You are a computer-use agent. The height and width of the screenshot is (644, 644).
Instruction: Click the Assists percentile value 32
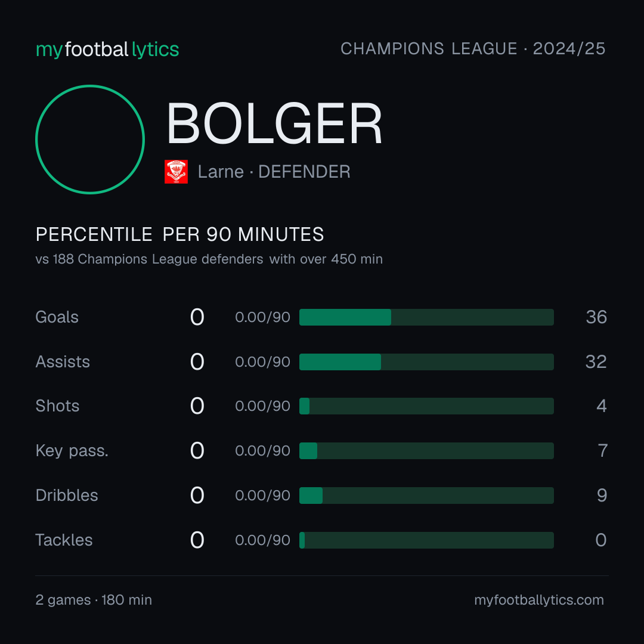(596, 362)
